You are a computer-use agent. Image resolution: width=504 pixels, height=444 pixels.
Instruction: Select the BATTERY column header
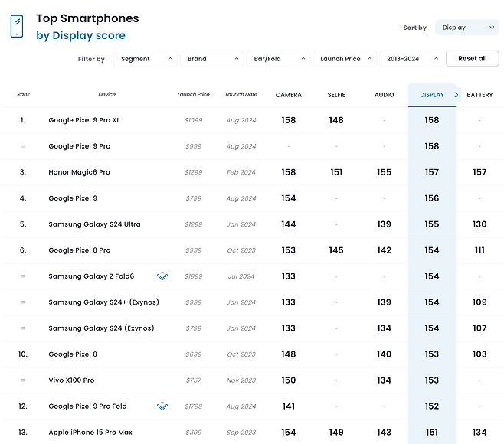coord(479,95)
